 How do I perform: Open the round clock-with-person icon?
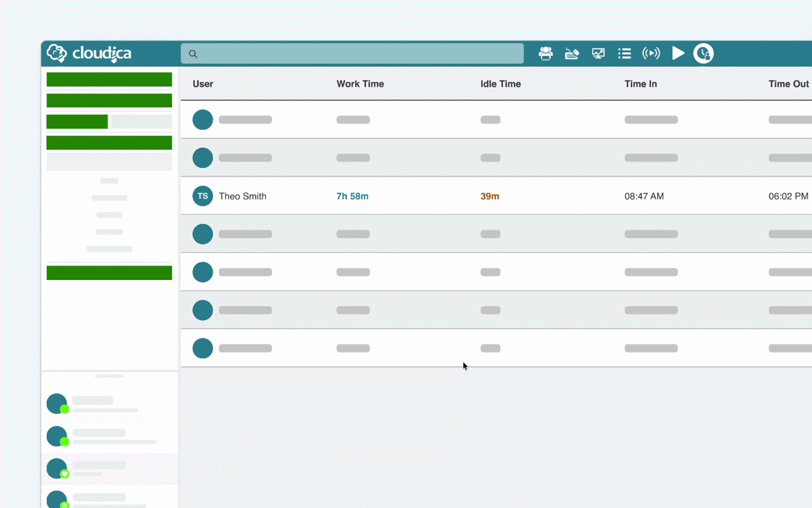click(704, 53)
